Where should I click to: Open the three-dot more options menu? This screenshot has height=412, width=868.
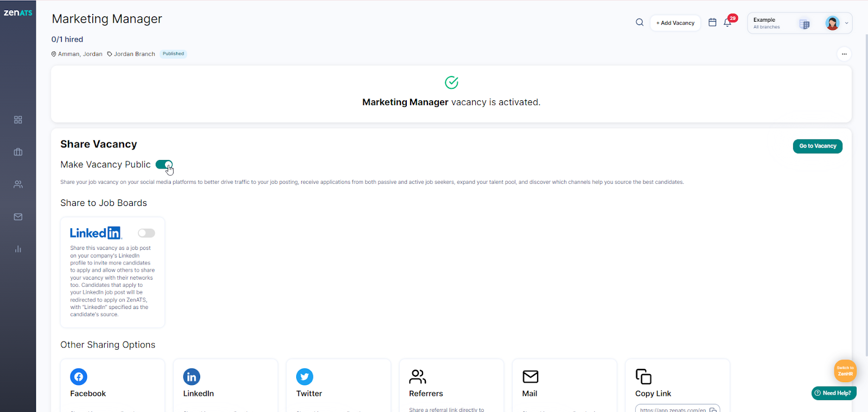pyautogui.click(x=844, y=54)
